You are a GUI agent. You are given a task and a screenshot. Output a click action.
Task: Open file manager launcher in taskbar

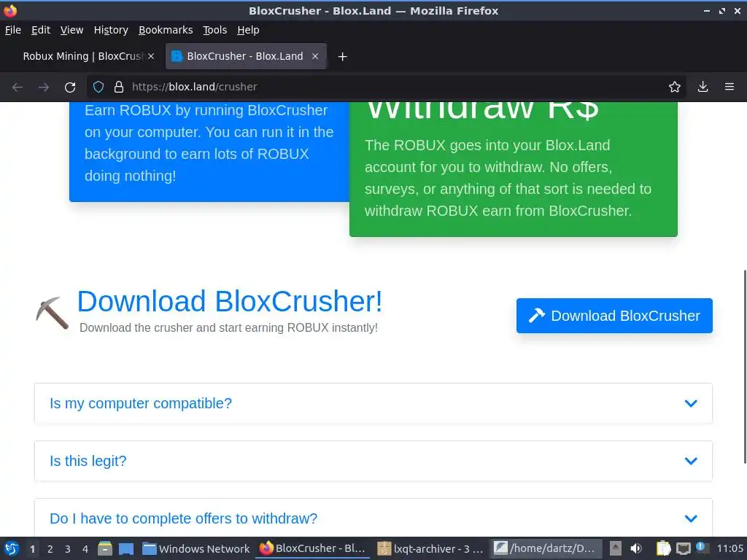(105, 548)
